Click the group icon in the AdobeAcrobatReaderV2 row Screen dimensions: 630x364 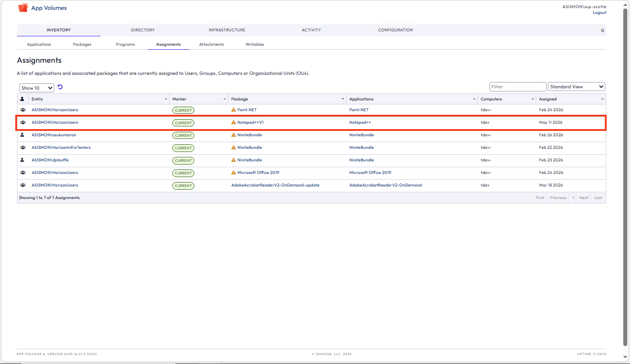(23, 185)
